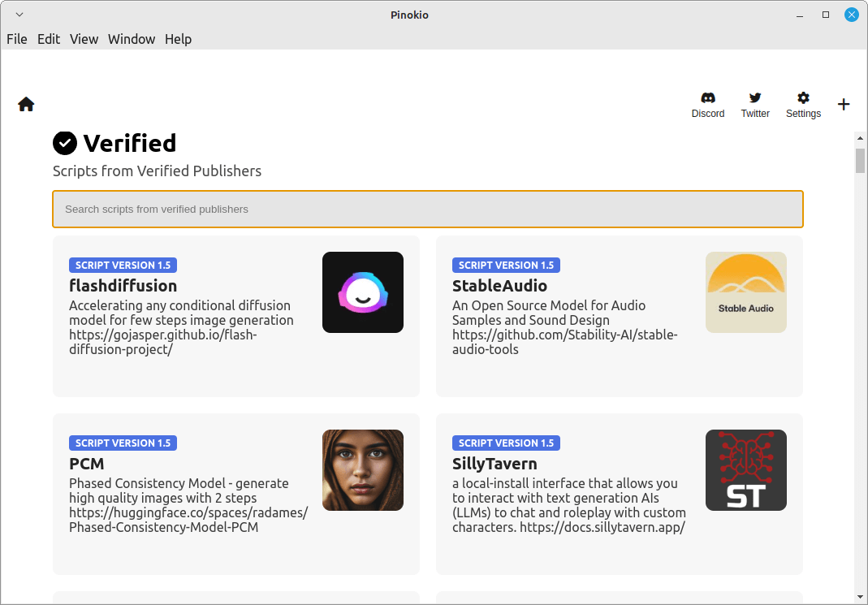Screen dimensions: 868x605
Task: Go to the Home icon
Action: pos(26,104)
